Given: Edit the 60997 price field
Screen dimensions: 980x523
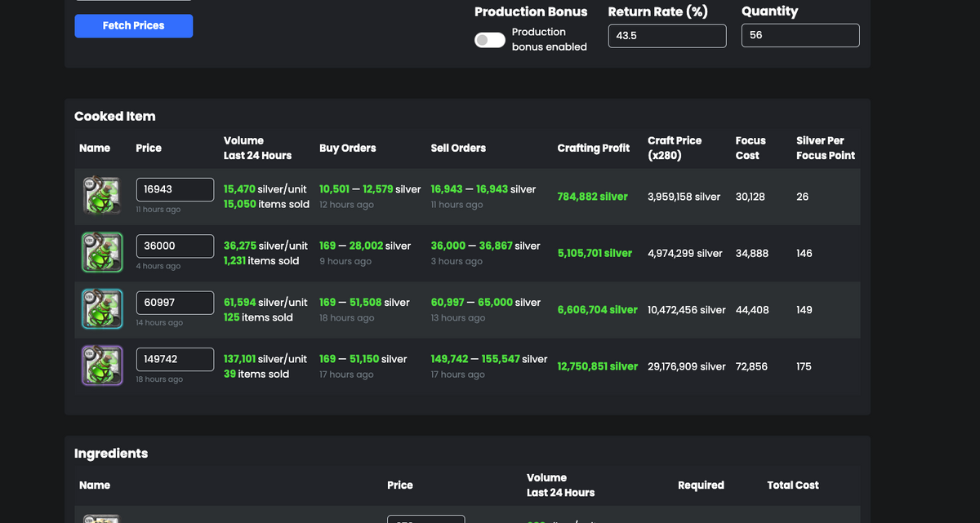Looking at the screenshot, I should point(175,303).
